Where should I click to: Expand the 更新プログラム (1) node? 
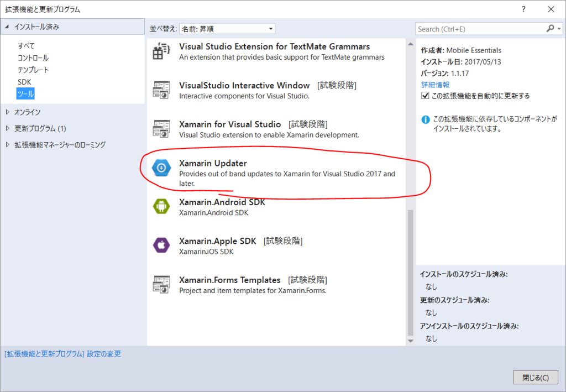pyautogui.click(x=8, y=128)
